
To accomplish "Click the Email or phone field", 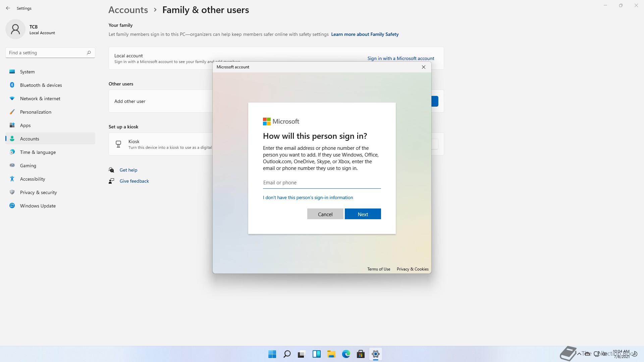I will coord(322,183).
